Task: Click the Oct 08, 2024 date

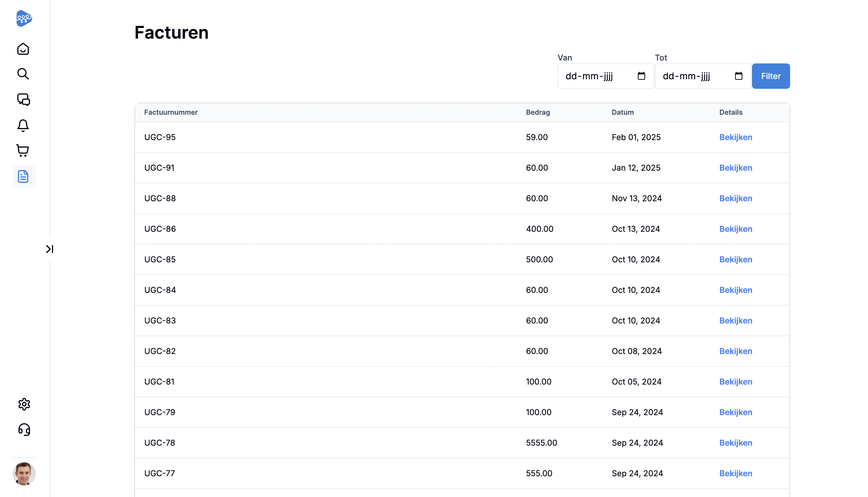Action: (636, 351)
